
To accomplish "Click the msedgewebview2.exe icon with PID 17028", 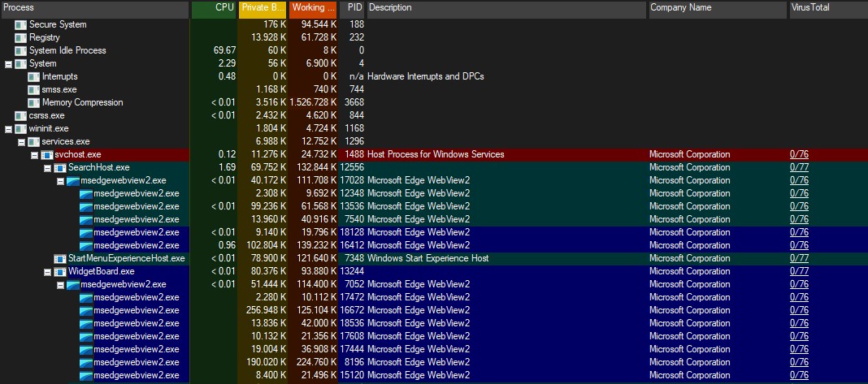I will tap(73, 180).
